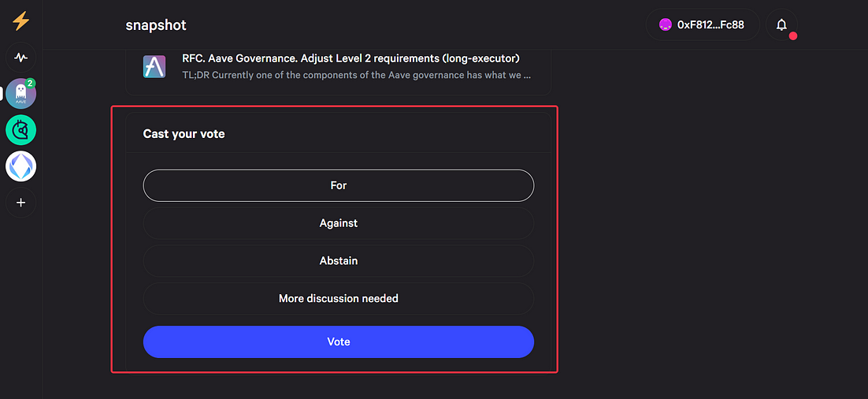Open the Aave ghost space in sidebar
868x399 pixels.
pos(21,94)
